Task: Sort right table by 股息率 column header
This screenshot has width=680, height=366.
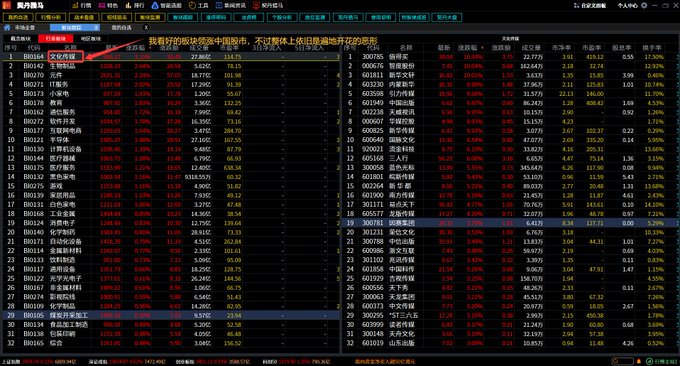Action: [622, 48]
